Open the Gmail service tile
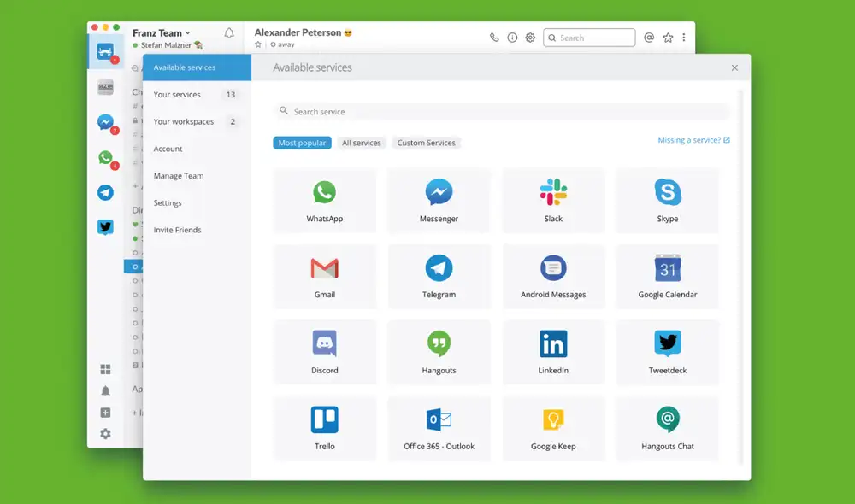The height and width of the screenshot is (504, 855). tap(325, 276)
